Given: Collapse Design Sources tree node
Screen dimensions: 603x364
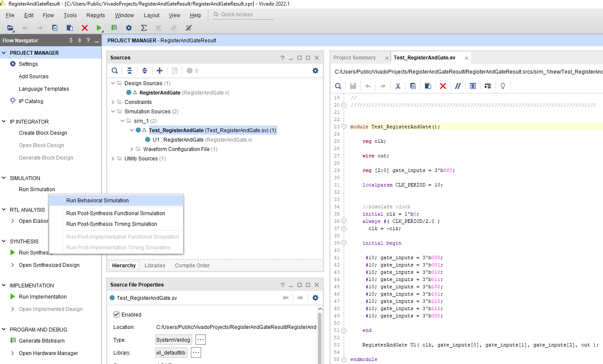Looking at the screenshot, I should (113, 83).
